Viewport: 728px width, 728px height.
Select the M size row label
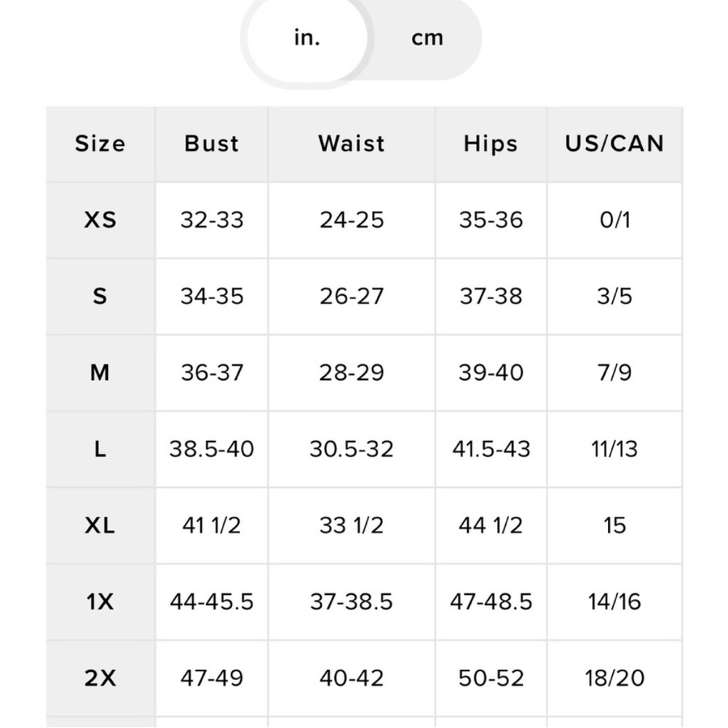(100, 373)
